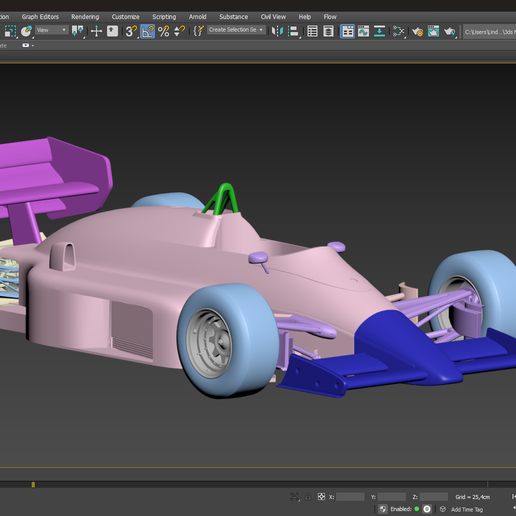Open Flow menu

(x=330, y=17)
